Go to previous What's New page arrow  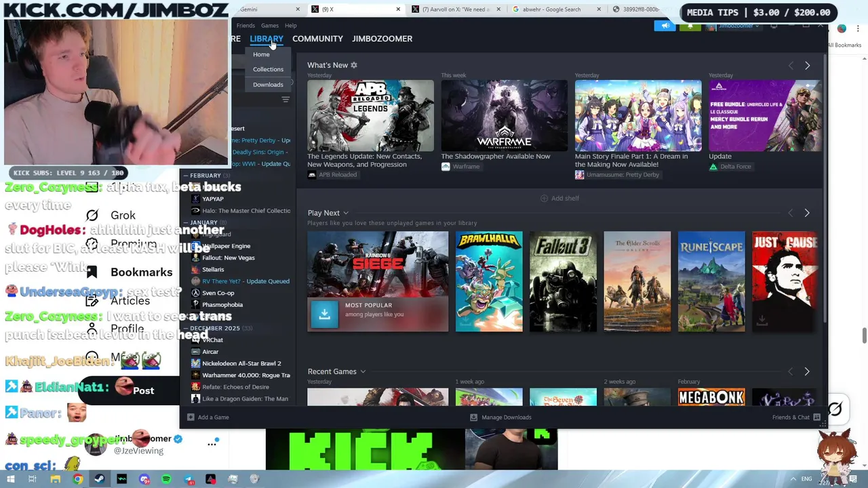791,66
